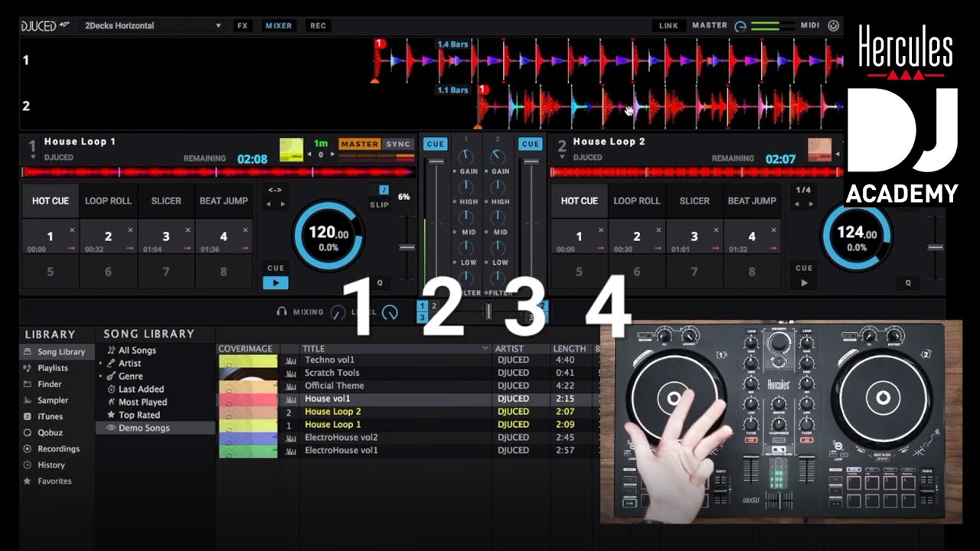
Task: Toggle deck 1 SYNC button
Action: [398, 144]
